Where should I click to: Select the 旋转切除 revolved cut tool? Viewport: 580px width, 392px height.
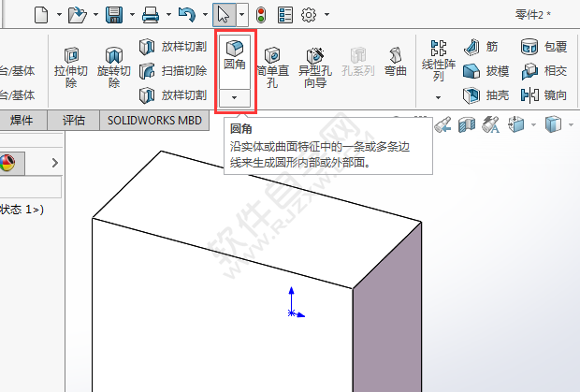coord(113,67)
